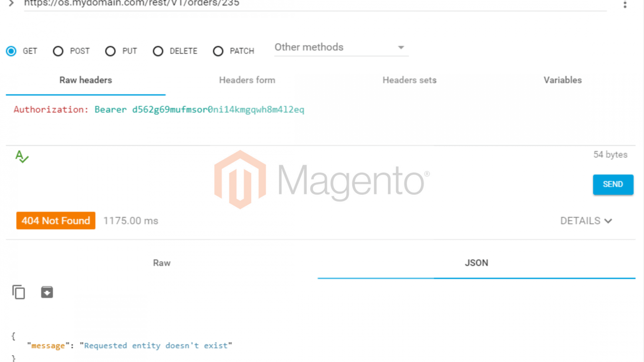Select the PATCH method radio button

218,51
